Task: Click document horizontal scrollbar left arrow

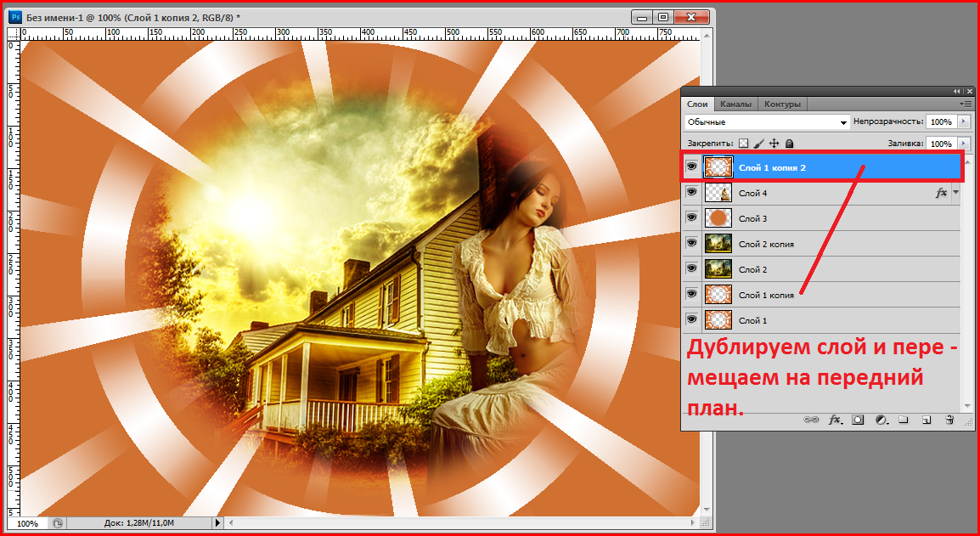Action: (x=229, y=522)
